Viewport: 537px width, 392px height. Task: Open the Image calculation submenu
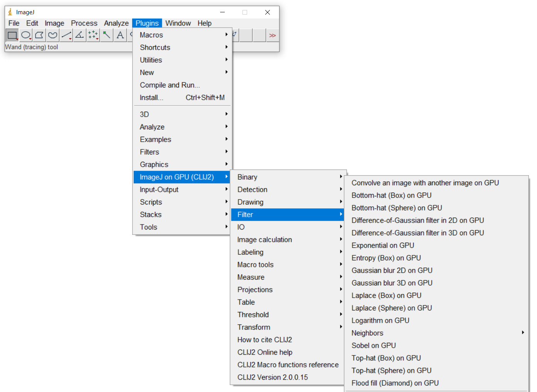tap(287, 240)
